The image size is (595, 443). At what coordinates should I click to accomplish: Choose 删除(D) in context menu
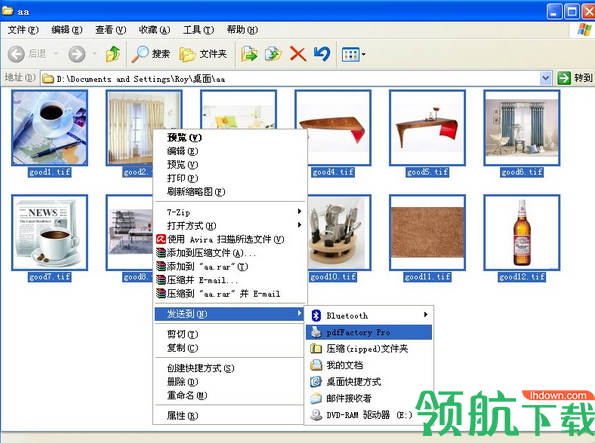(x=230, y=382)
